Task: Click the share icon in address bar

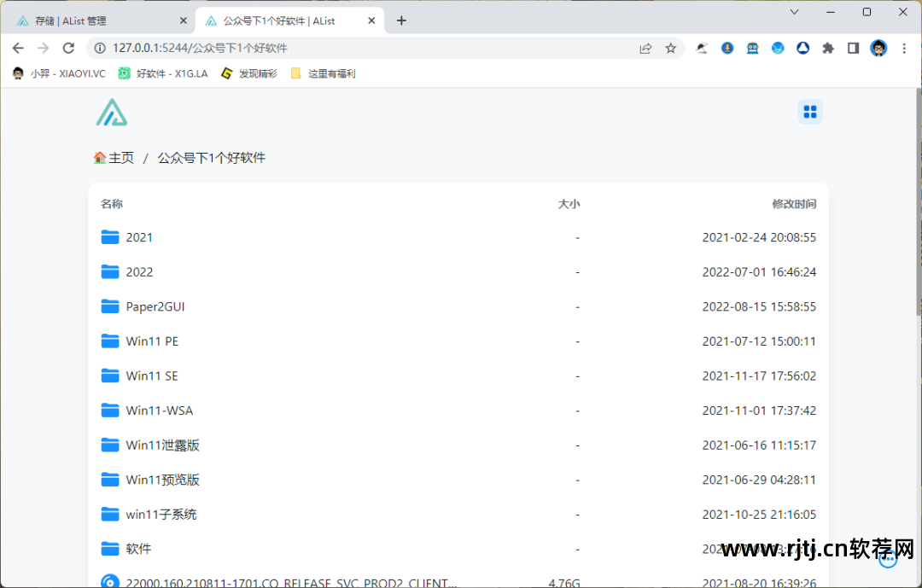Action: point(646,49)
